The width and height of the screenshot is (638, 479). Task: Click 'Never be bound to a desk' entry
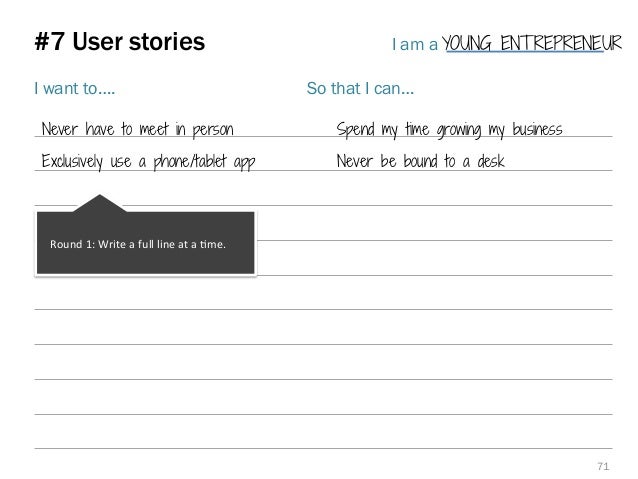420,161
